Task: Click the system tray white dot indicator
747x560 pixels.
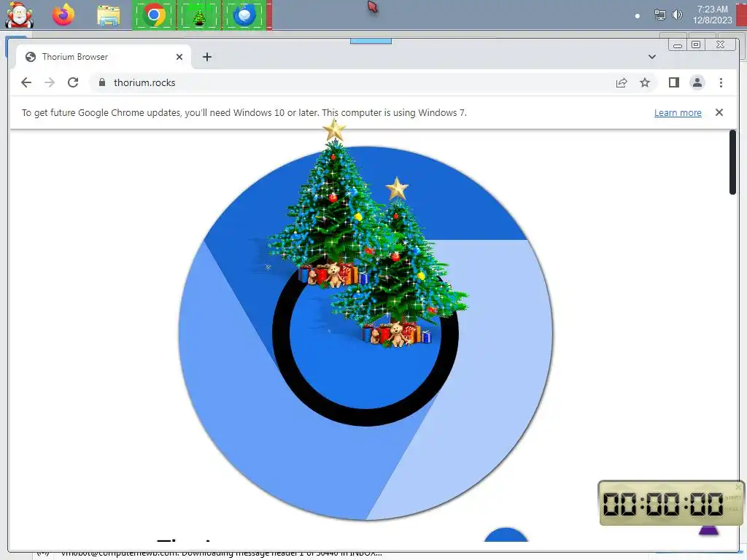Action: pyautogui.click(x=638, y=16)
